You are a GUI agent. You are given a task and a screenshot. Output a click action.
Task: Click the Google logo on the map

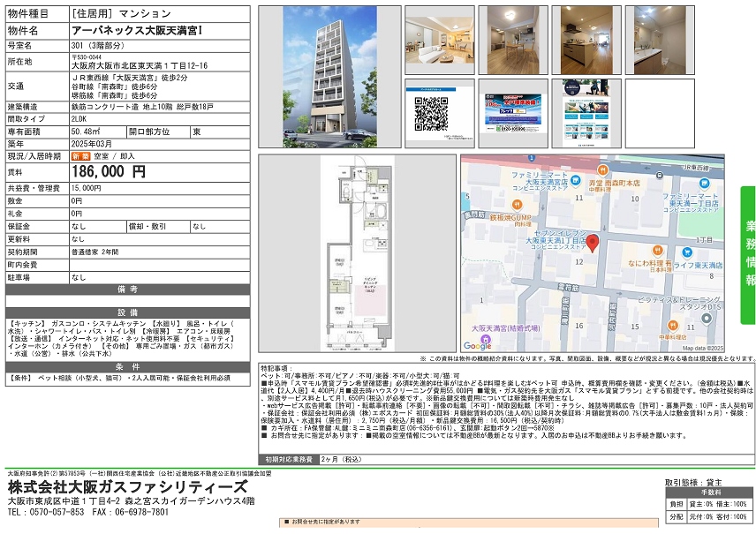click(x=478, y=346)
